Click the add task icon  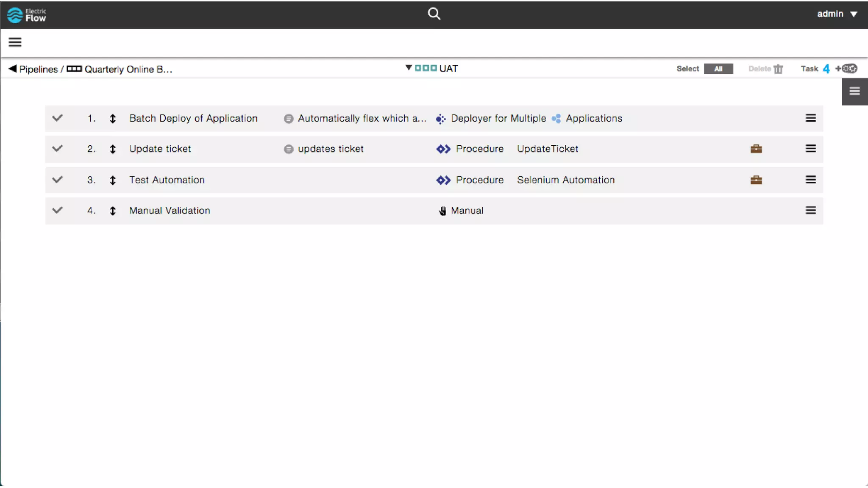coord(846,69)
